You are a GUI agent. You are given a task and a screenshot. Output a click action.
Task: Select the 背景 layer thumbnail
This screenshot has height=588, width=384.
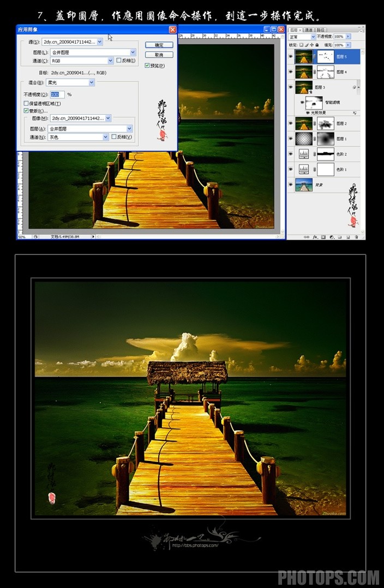304,185
